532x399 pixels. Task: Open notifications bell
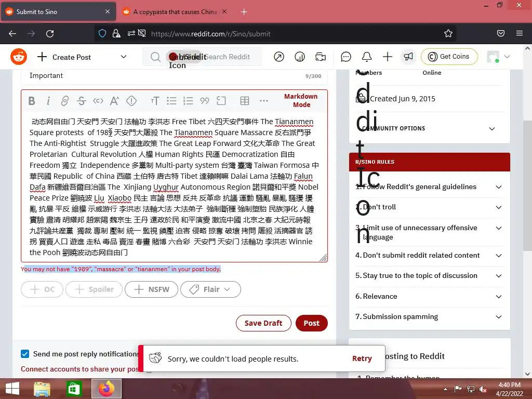click(x=367, y=57)
